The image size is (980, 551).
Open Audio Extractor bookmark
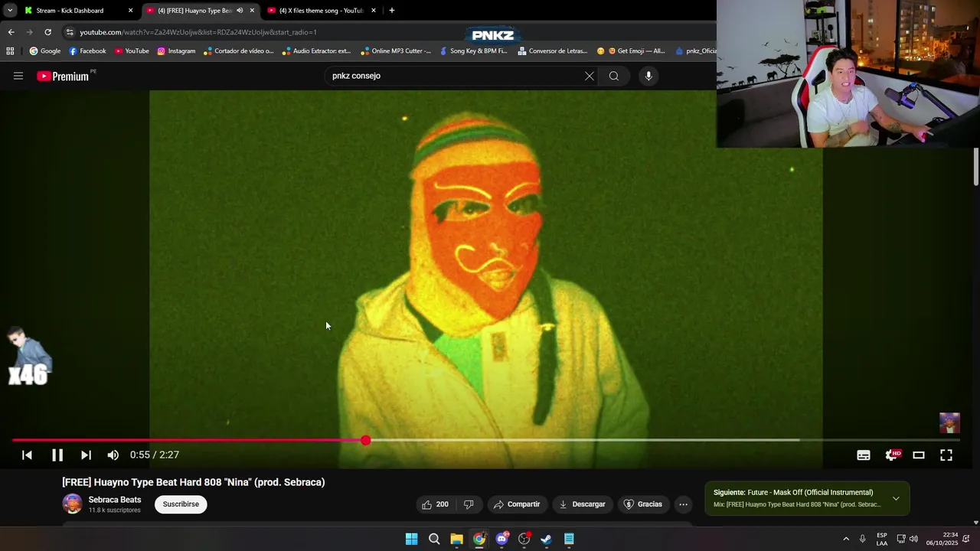(x=316, y=51)
